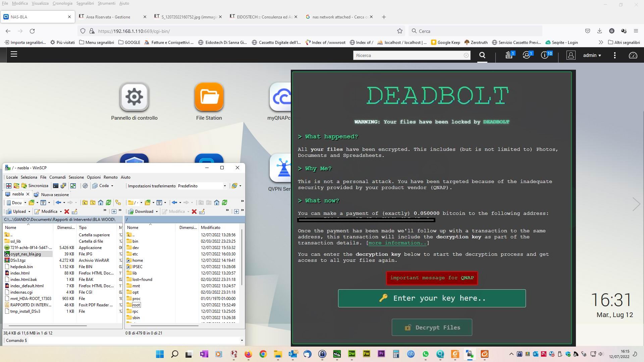Refresh the remote panel in WinSCP
Image resolution: width=644 pixels, height=362 pixels.
point(225,202)
